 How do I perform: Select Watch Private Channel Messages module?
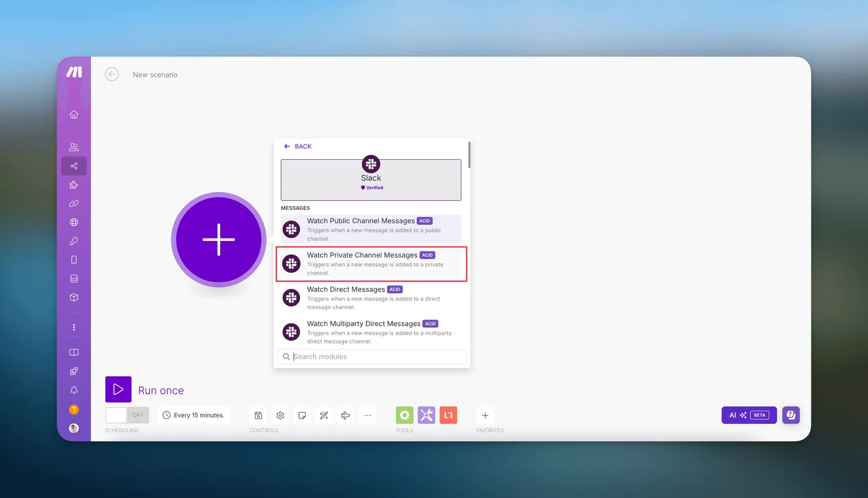371,264
